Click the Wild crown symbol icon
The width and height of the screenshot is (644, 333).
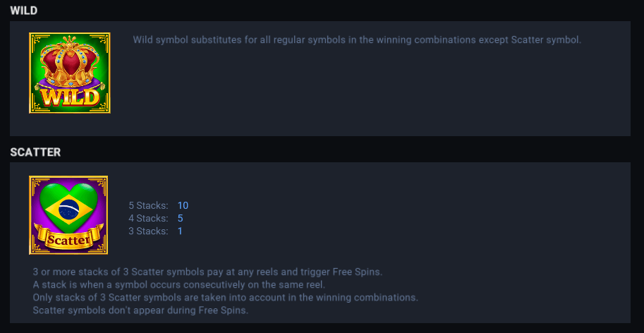coord(69,73)
